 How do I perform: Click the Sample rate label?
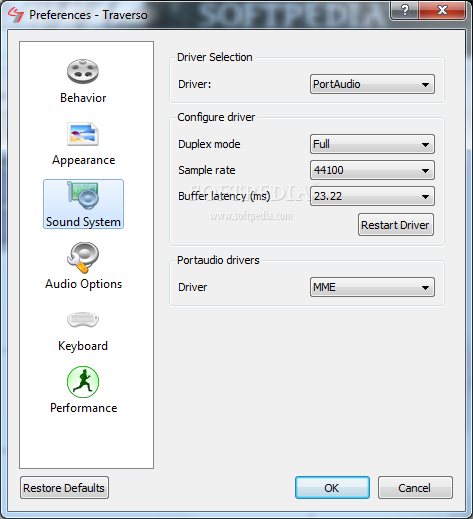tap(207, 170)
